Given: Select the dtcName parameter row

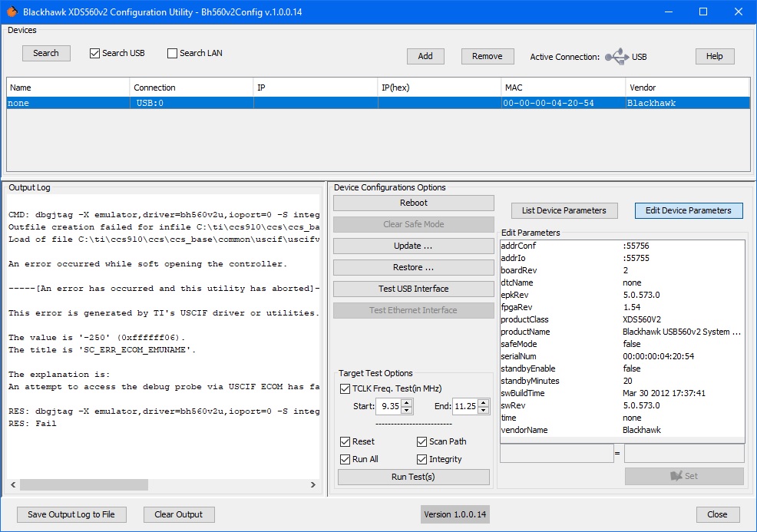Looking at the screenshot, I should 623,283.
